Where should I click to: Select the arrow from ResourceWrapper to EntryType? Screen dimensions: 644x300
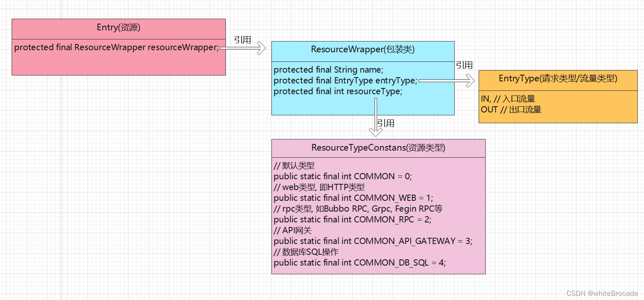446,81
